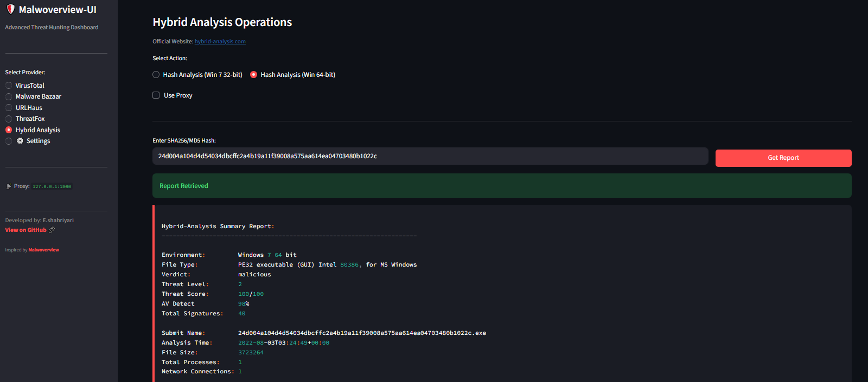Open the Malwoverview inspired-by link

click(44, 250)
